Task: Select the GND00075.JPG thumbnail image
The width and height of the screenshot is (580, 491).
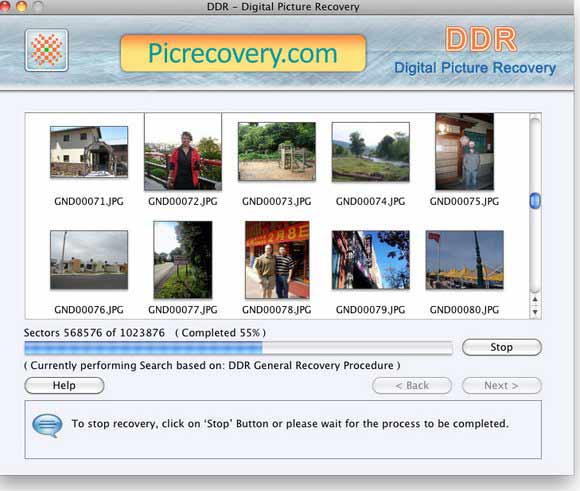Action: click(x=465, y=152)
